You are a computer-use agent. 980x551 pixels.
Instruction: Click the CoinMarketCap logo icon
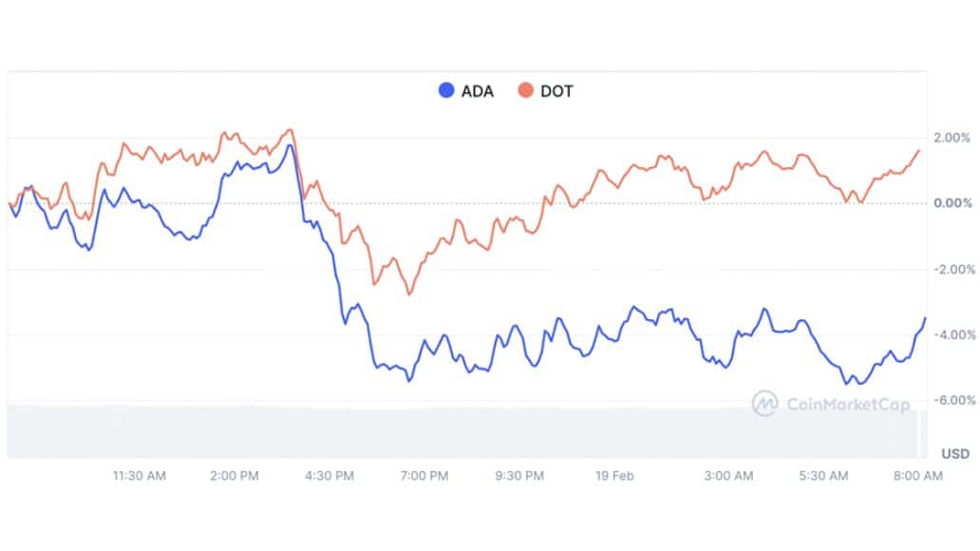(764, 404)
